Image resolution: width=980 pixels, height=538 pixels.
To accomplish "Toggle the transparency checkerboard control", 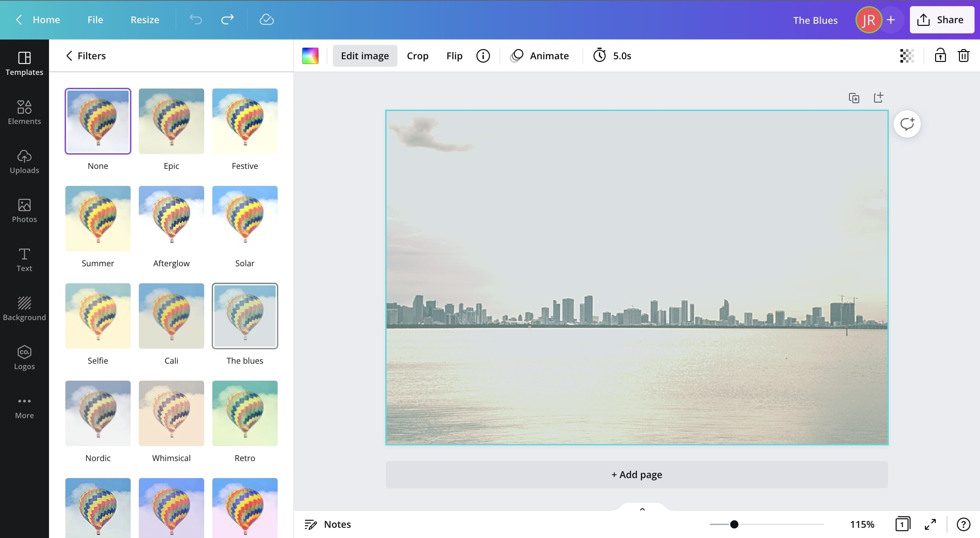I will (x=906, y=56).
